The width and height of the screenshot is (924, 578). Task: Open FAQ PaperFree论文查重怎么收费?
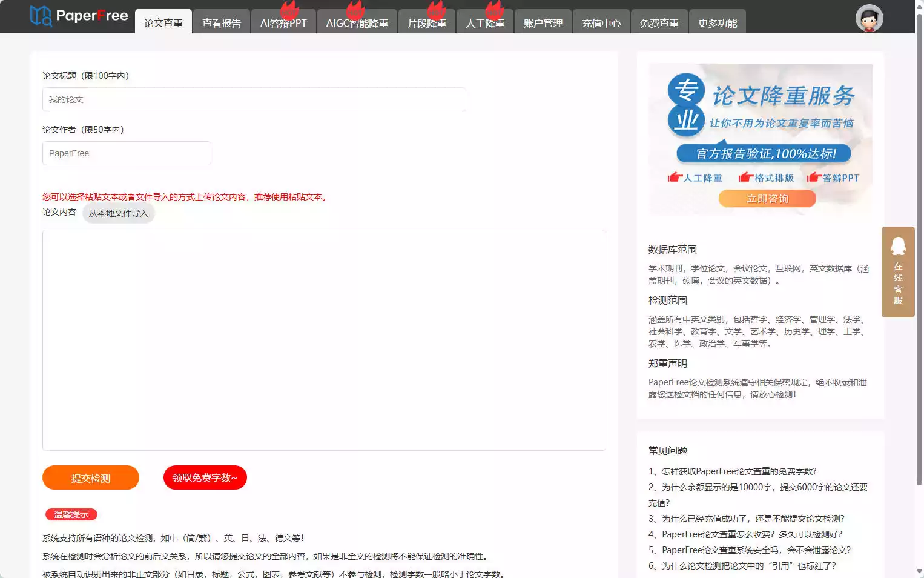point(745,534)
